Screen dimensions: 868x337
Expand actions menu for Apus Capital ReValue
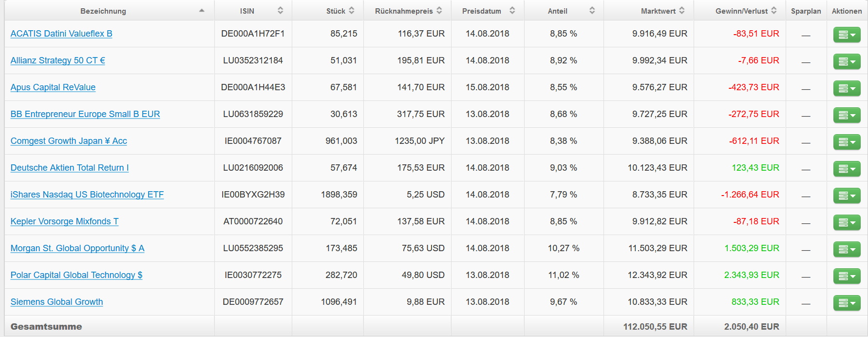pyautogui.click(x=847, y=88)
